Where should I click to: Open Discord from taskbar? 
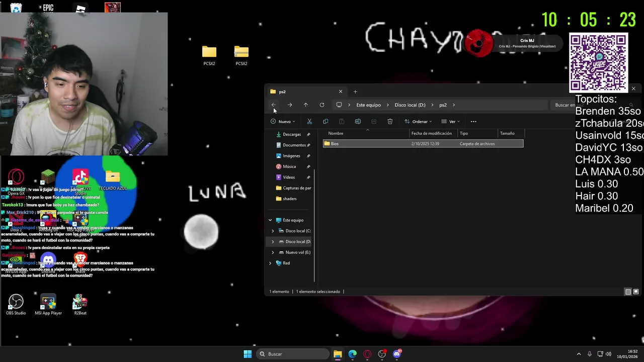pyautogui.click(x=397, y=354)
